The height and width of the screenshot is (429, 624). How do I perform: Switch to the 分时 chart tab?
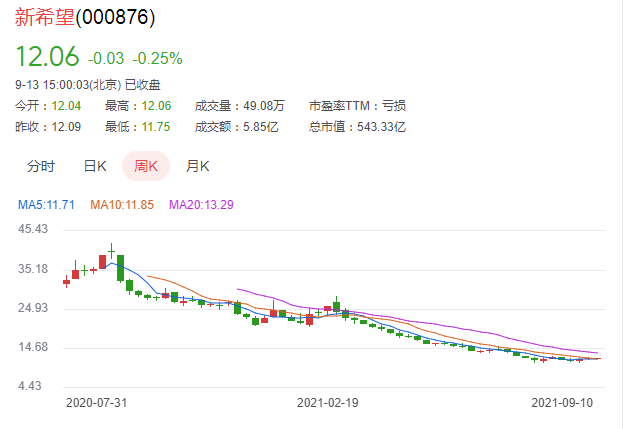pyautogui.click(x=41, y=166)
